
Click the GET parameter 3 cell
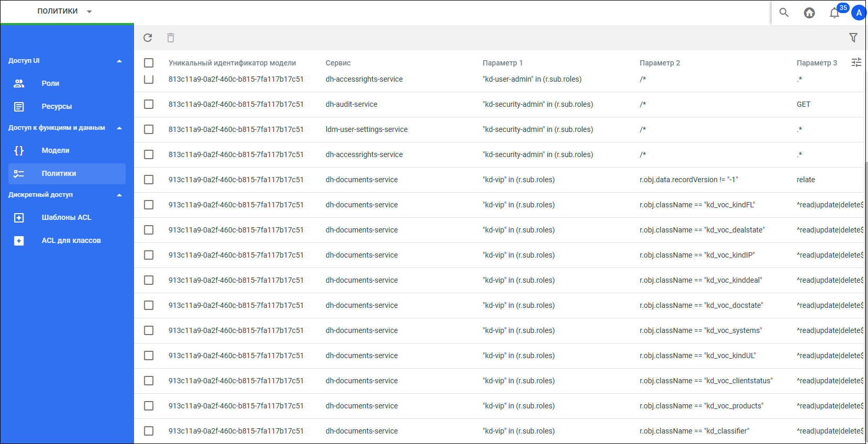coord(803,104)
